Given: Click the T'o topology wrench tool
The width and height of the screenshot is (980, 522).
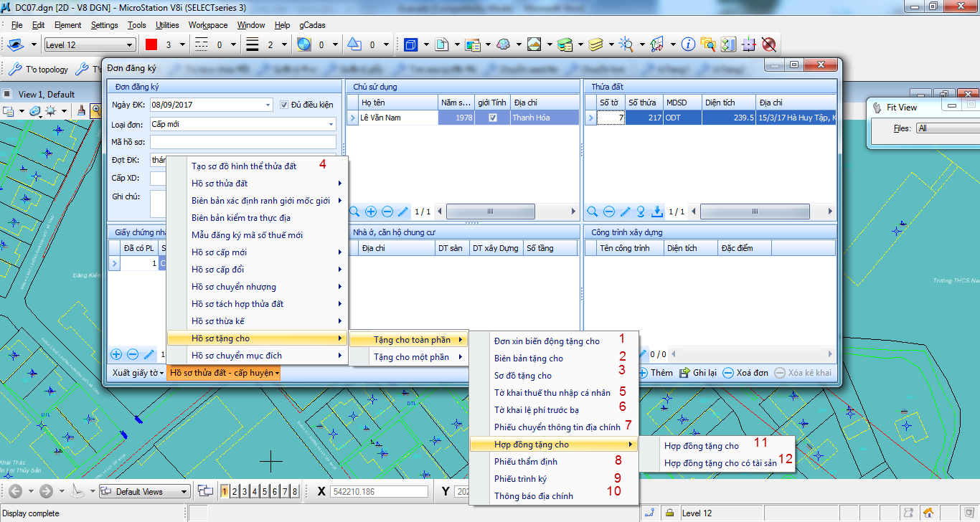Looking at the screenshot, I should point(39,70).
